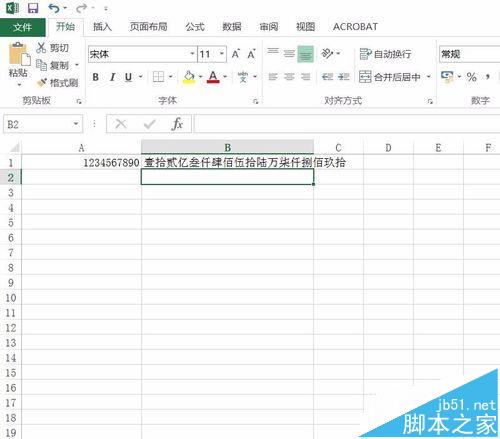This screenshot has width=500, height=439.
Task: Open the number format 常规 box
Action: pos(469,54)
